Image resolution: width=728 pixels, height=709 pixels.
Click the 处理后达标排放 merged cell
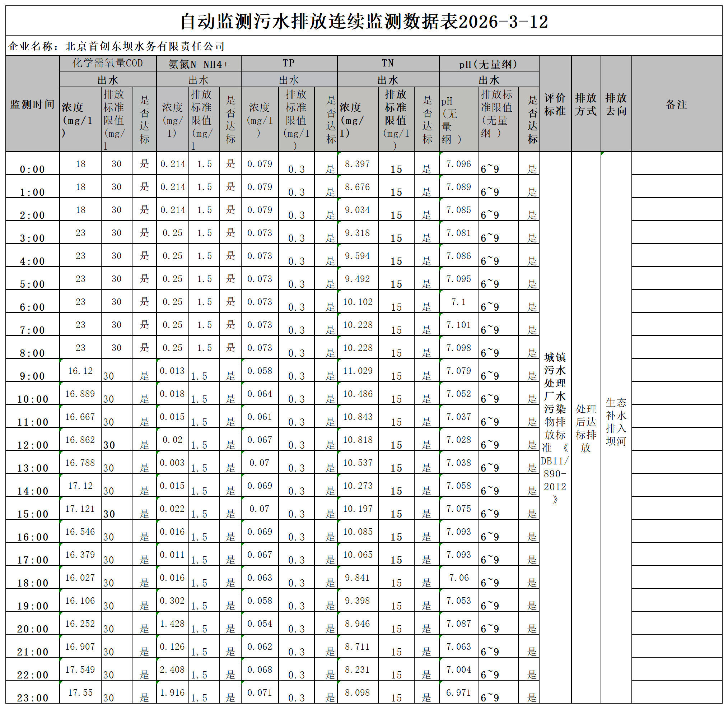pos(585,428)
